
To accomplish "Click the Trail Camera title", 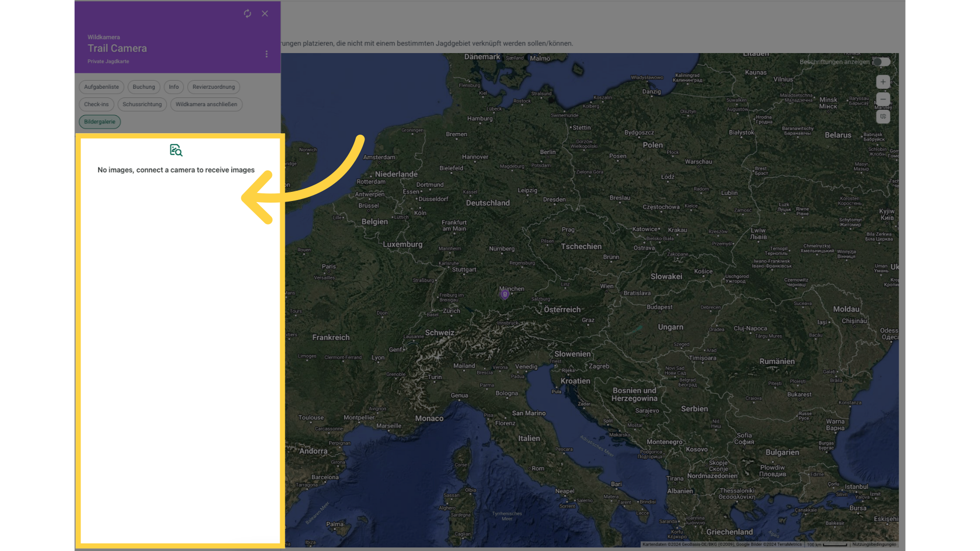I will point(117,48).
